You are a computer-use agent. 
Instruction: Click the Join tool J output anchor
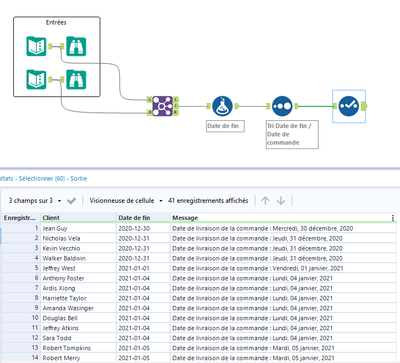[x=176, y=106]
